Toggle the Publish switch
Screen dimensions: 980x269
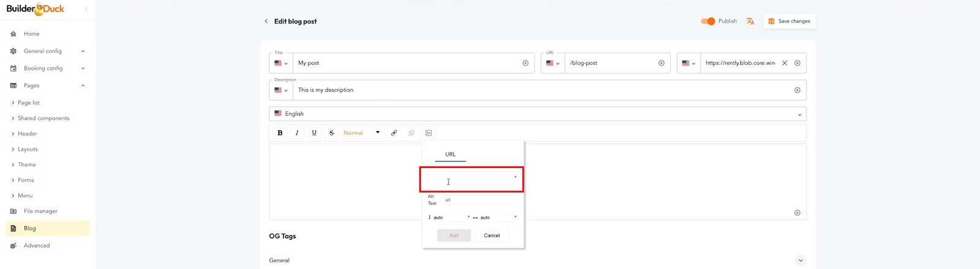click(x=708, y=21)
